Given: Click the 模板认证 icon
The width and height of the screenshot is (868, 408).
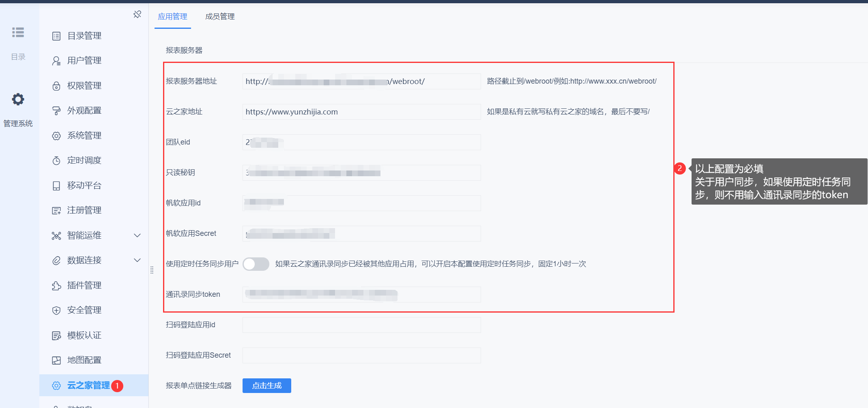Looking at the screenshot, I should coord(56,336).
